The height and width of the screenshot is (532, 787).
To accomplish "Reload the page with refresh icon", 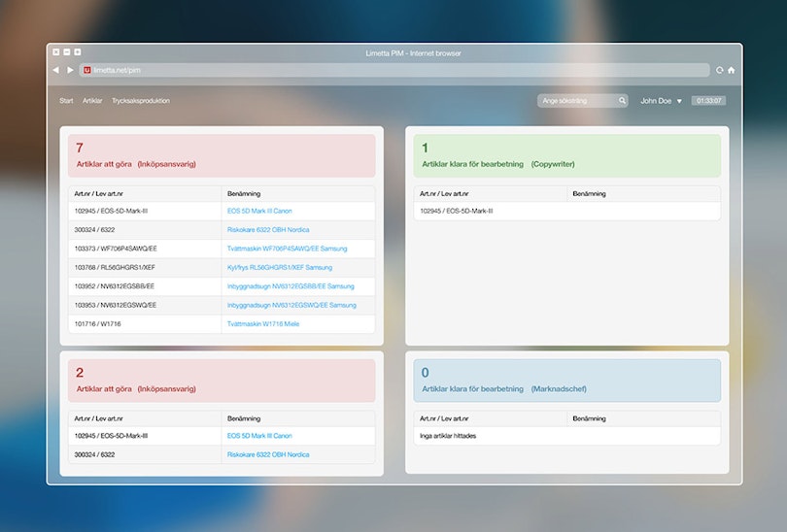I will click(719, 70).
